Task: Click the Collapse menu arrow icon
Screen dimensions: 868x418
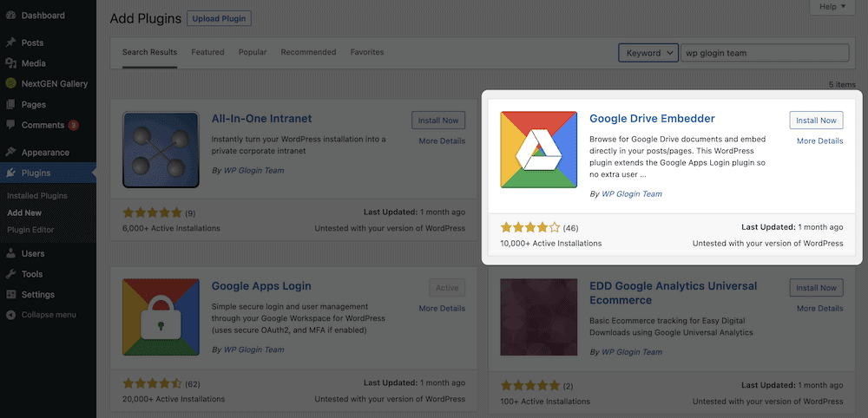Action: pyautogui.click(x=10, y=315)
